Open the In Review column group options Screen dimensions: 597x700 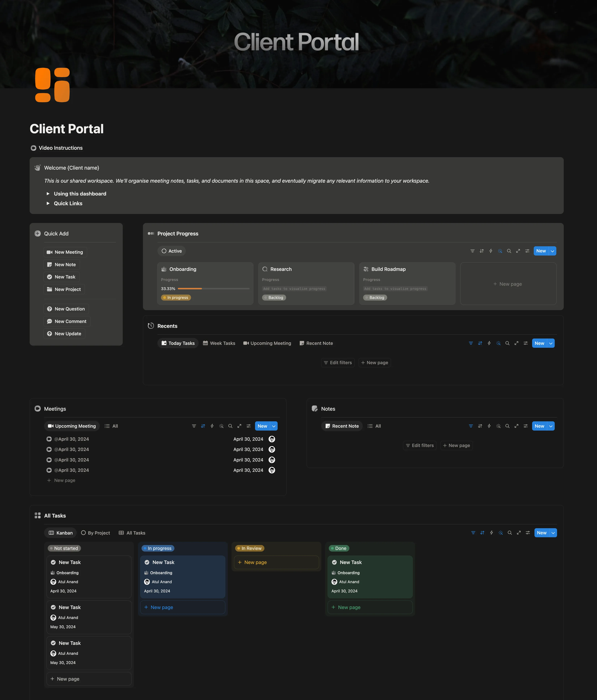click(x=250, y=548)
